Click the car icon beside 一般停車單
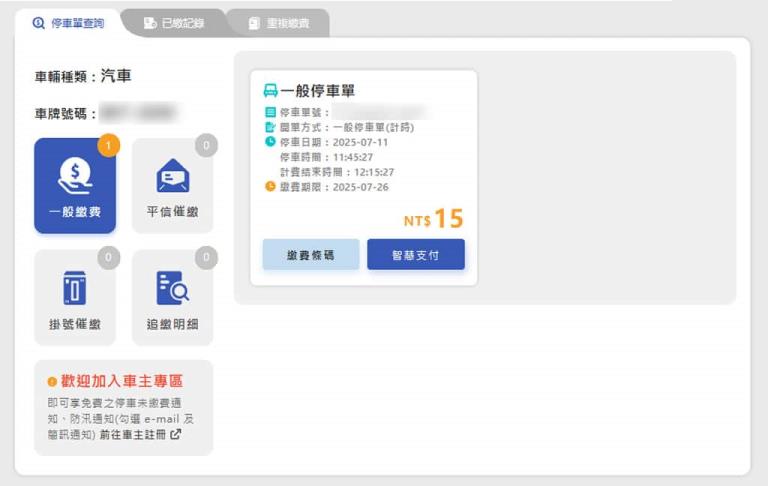 tap(270, 90)
